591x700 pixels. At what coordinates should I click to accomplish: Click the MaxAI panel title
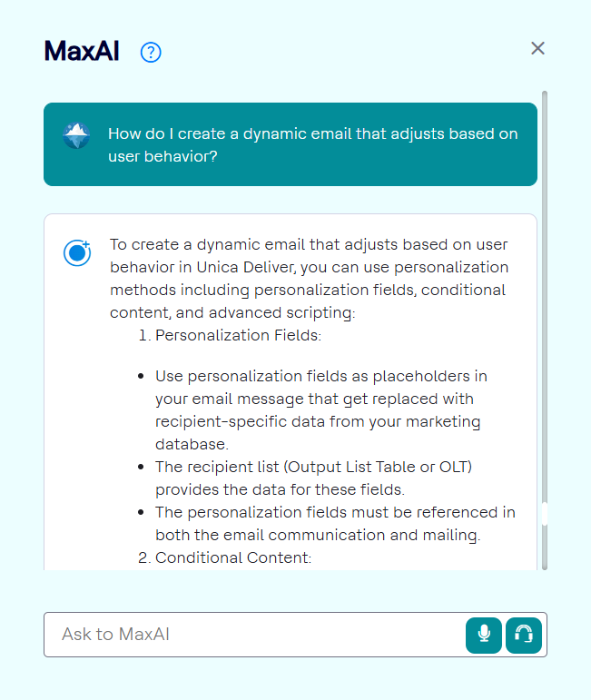click(81, 52)
